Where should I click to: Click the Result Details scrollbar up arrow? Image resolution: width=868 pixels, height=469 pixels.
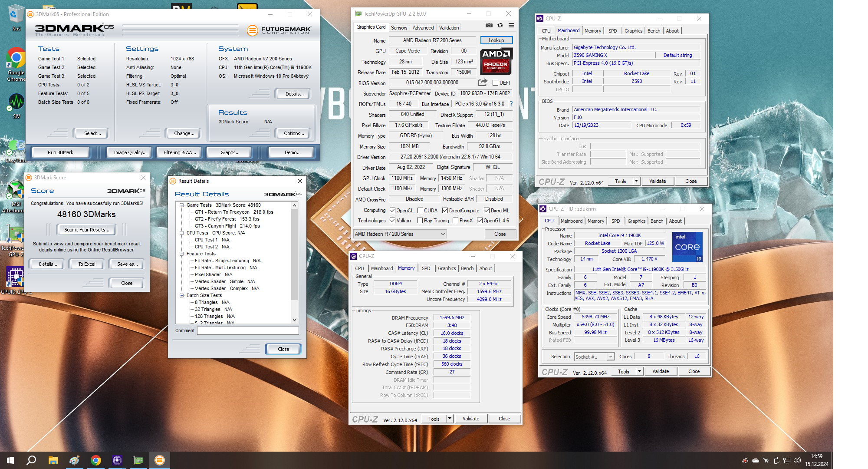(294, 205)
